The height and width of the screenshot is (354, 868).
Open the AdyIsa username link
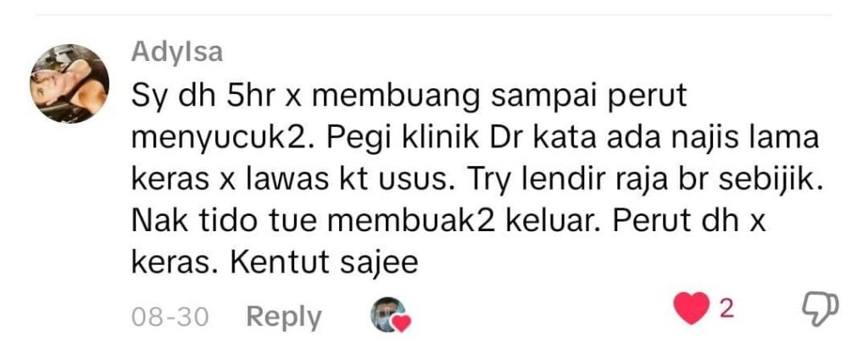(177, 52)
